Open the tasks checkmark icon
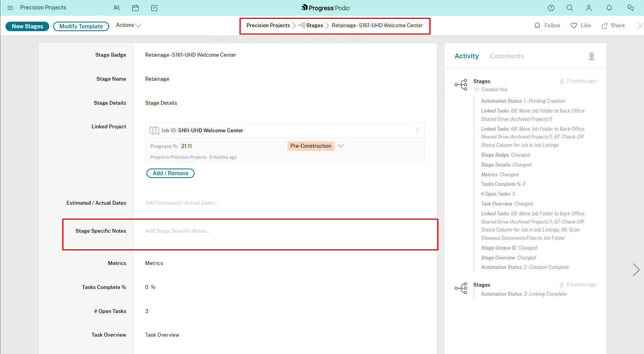The height and width of the screenshot is (354, 644). 154,8
